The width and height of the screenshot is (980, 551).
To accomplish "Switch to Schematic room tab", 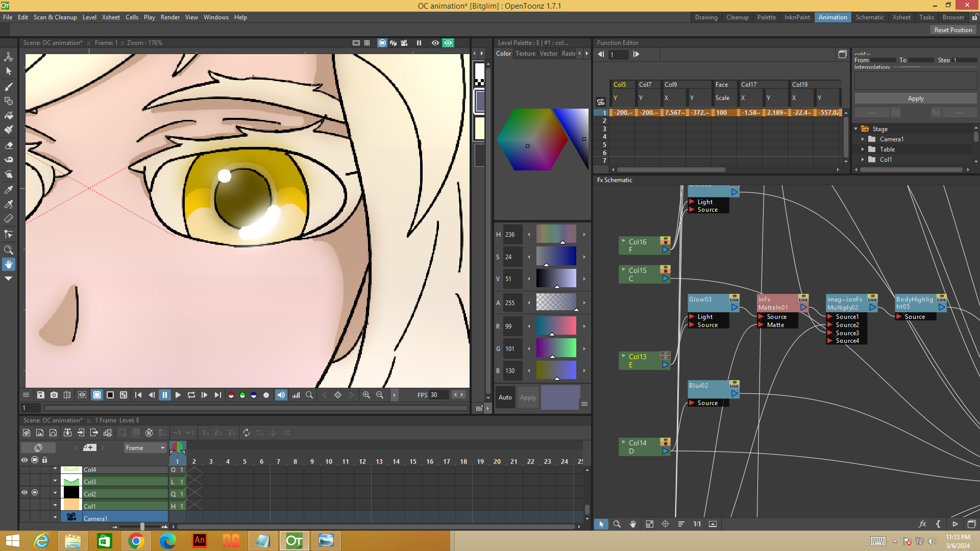I will coord(869,17).
